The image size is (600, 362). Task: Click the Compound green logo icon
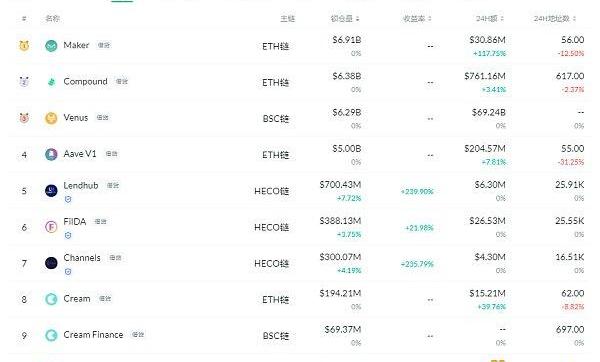click(x=51, y=82)
